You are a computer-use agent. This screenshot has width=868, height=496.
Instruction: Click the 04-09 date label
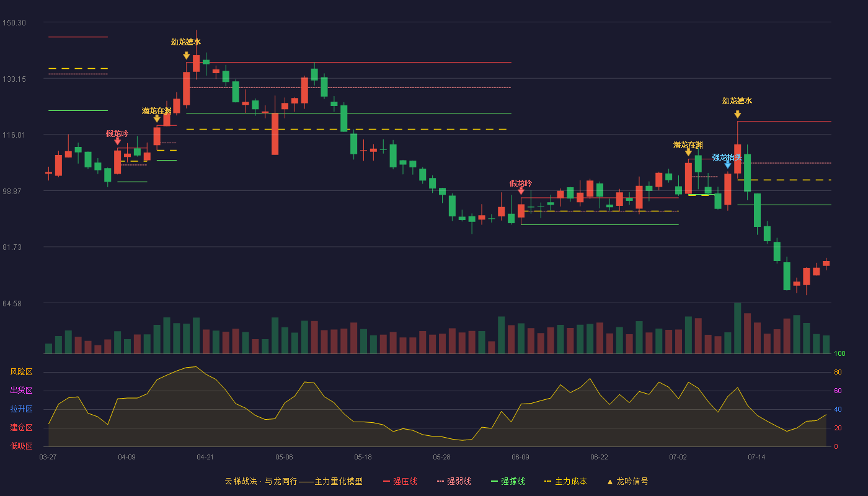tap(126, 457)
